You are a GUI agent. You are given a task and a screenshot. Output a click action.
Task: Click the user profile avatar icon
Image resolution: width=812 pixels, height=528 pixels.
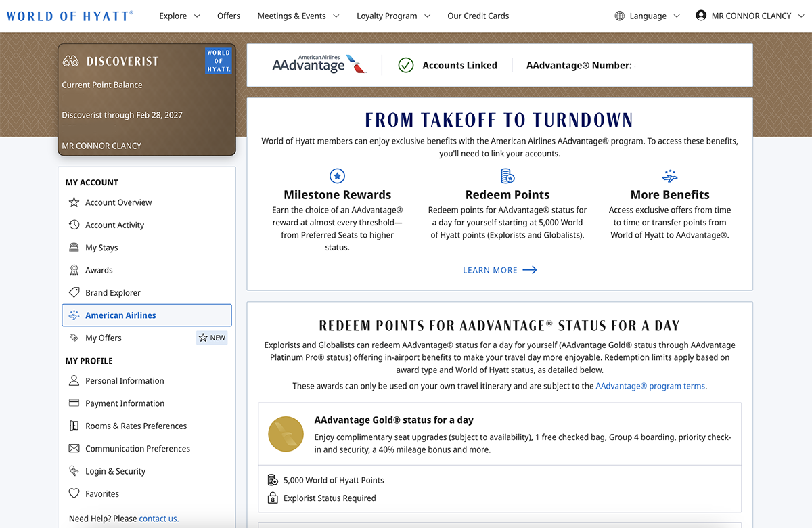point(701,16)
